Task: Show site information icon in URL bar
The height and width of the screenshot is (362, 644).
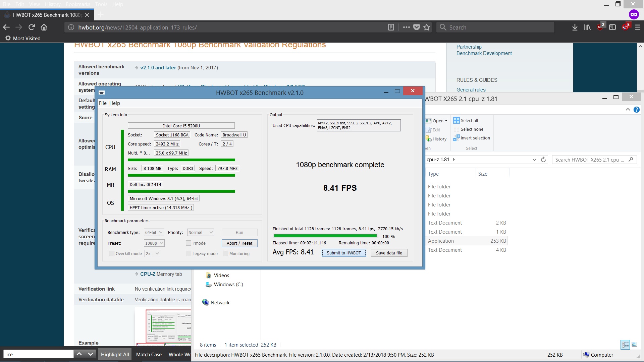Action: (71, 27)
